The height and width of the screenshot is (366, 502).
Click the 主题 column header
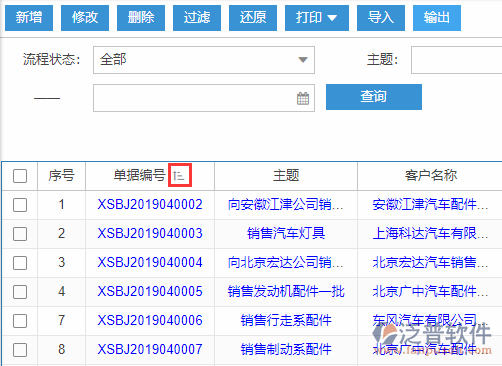pyautogui.click(x=286, y=175)
